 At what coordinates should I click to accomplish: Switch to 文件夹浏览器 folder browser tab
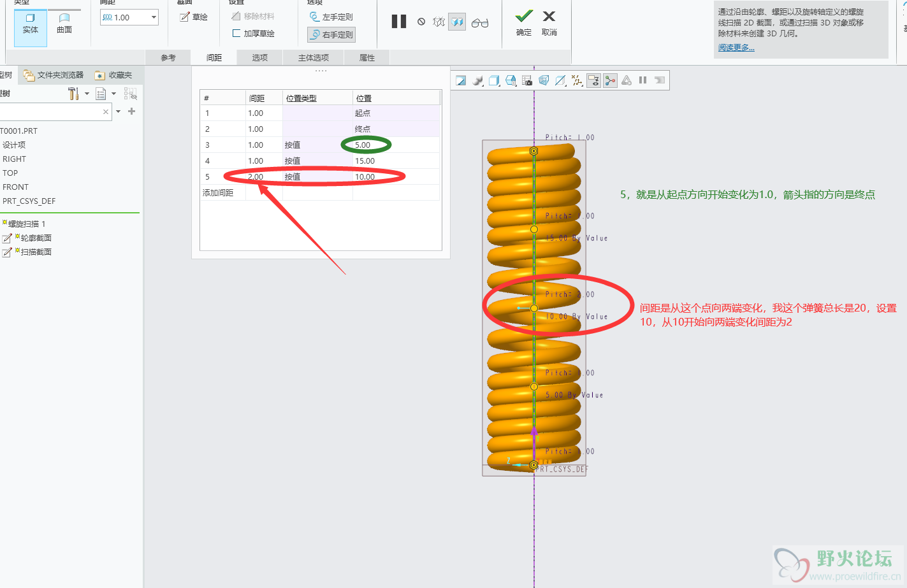click(54, 75)
